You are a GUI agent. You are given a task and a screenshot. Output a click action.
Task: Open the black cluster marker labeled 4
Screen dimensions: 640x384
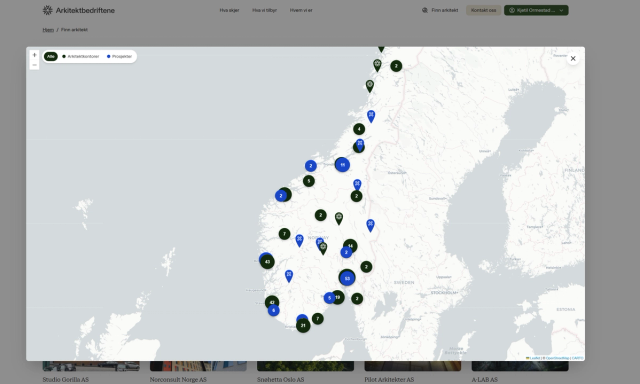tap(359, 129)
